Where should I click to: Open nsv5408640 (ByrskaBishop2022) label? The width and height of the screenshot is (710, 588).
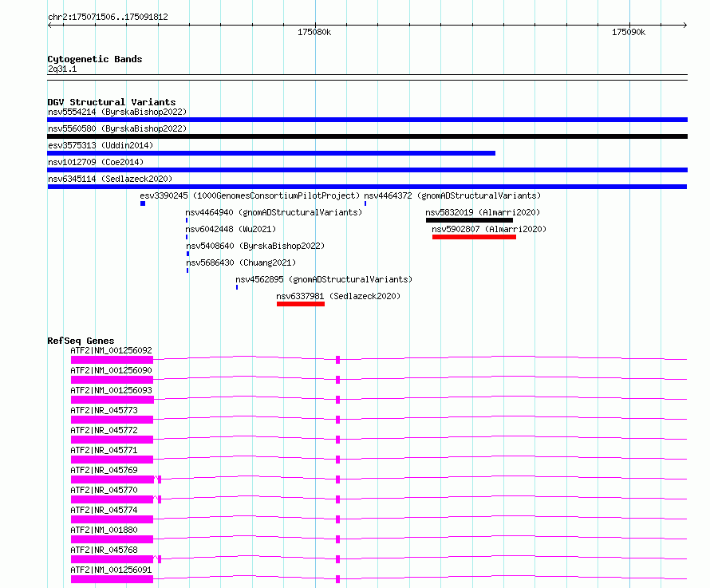click(255, 246)
